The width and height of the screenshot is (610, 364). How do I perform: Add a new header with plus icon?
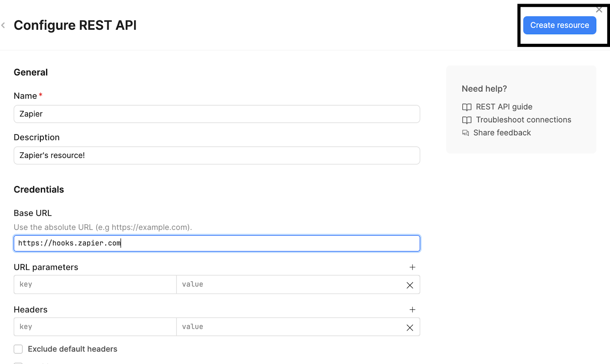[x=412, y=309]
